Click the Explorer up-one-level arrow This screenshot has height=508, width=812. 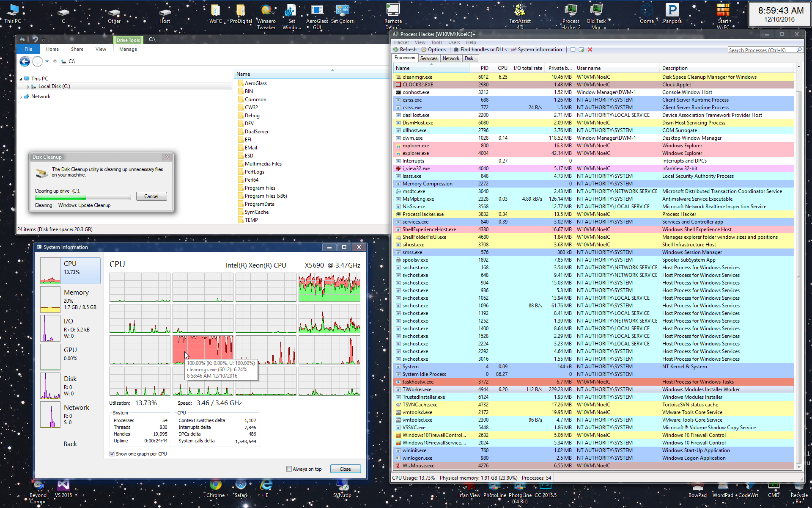coord(55,61)
